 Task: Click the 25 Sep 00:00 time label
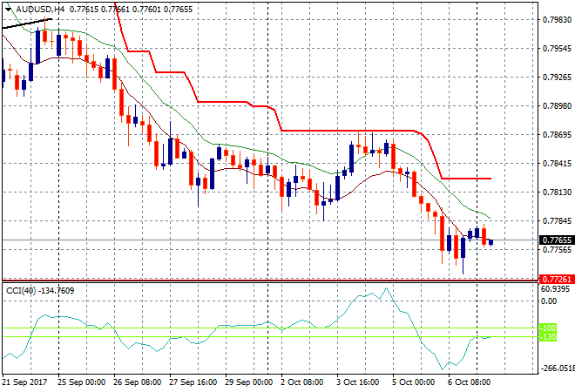pyautogui.click(x=81, y=382)
